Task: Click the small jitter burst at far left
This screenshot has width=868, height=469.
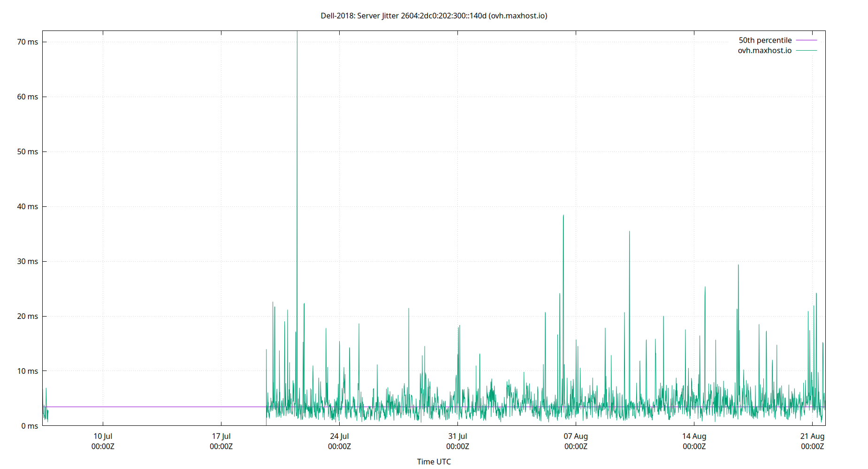Action: 46,403
